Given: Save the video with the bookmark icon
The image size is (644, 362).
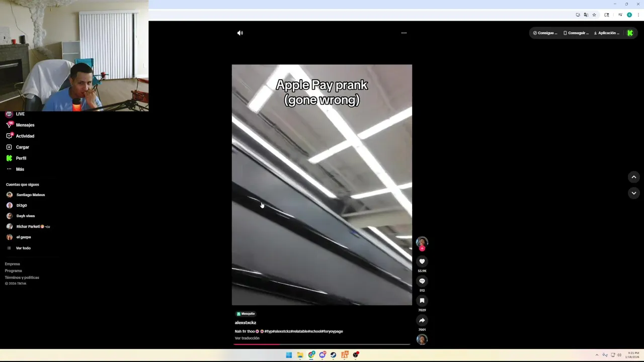Looking at the screenshot, I should tap(422, 301).
